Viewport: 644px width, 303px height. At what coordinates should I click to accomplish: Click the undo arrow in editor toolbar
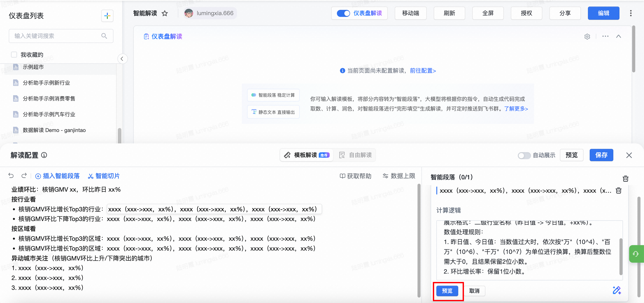tap(11, 176)
